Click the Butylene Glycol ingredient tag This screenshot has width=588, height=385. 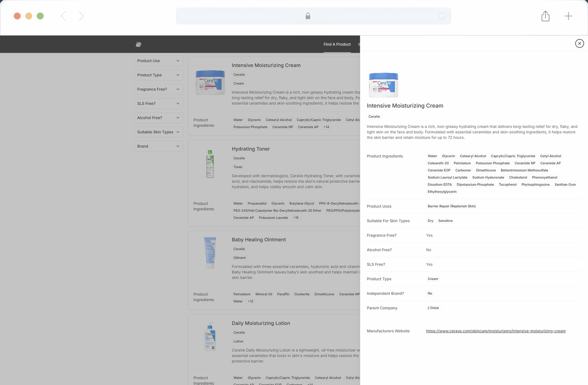(x=302, y=204)
